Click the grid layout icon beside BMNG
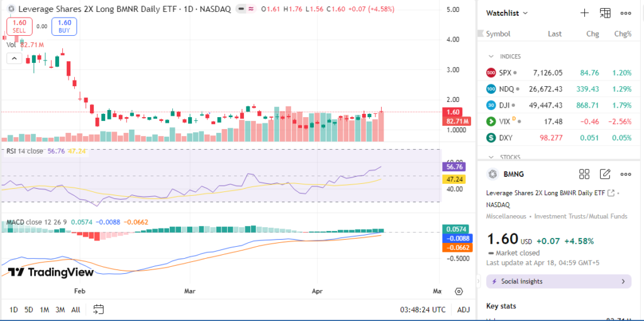The height and width of the screenshot is (321, 644). click(x=584, y=174)
